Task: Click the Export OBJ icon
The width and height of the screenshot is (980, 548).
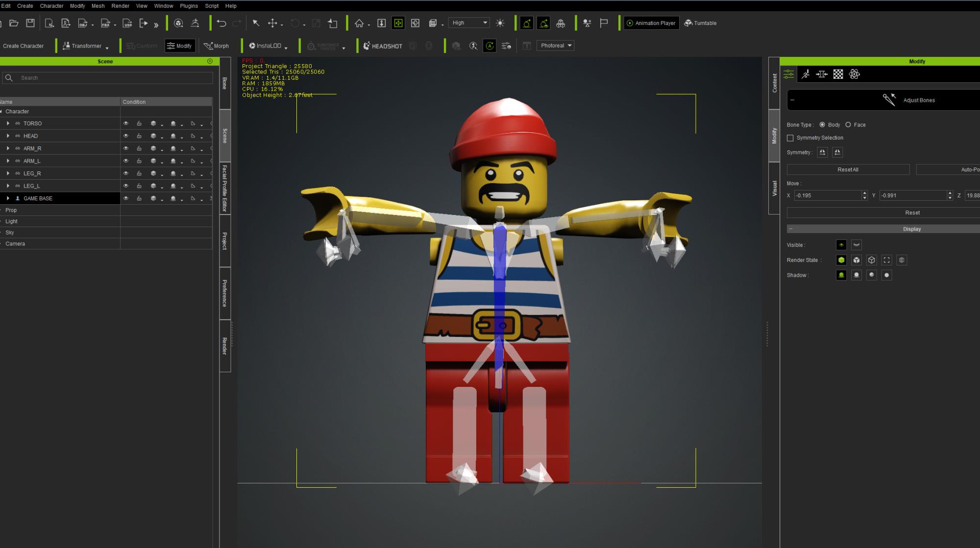Action: (x=83, y=23)
